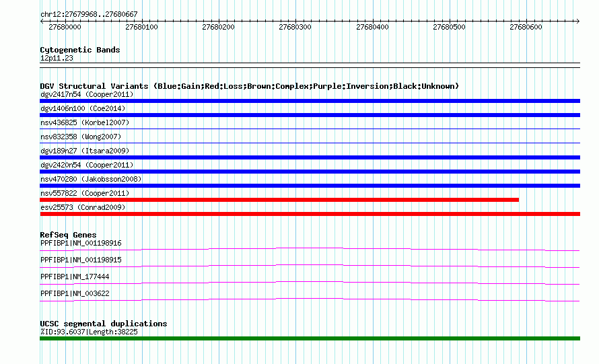Click the blue bar of nsv470280
The height and width of the screenshot is (364, 599).
pos(310,186)
